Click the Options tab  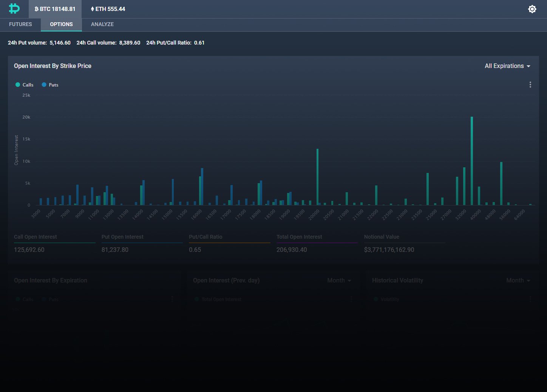pyautogui.click(x=61, y=24)
